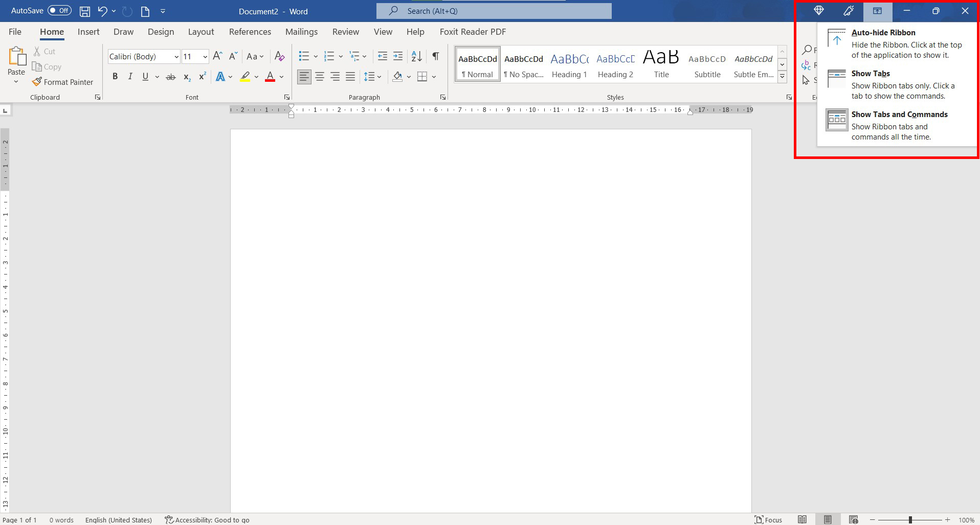Apply subscript formatting

pos(187,77)
